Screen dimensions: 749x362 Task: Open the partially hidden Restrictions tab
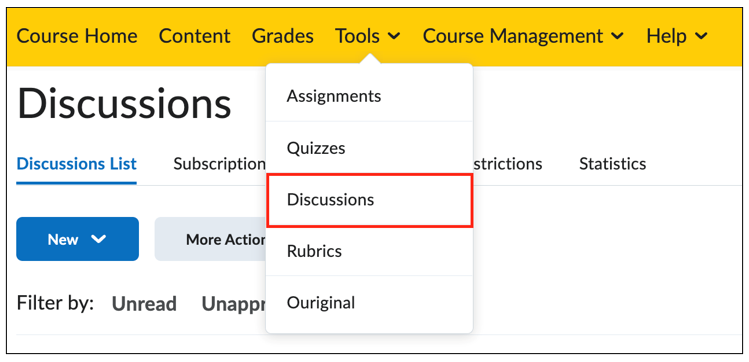tap(507, 164)
